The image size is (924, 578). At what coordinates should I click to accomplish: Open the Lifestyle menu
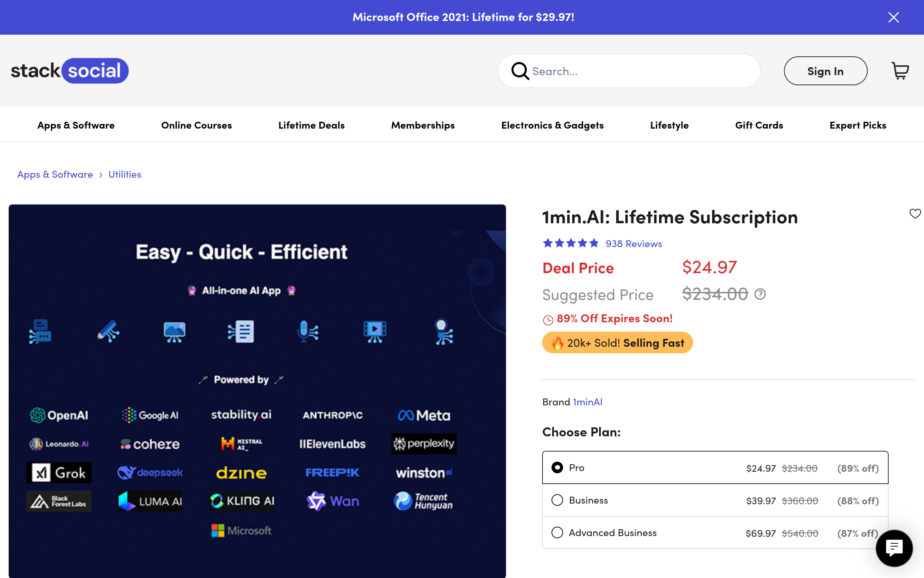[669, 125]
